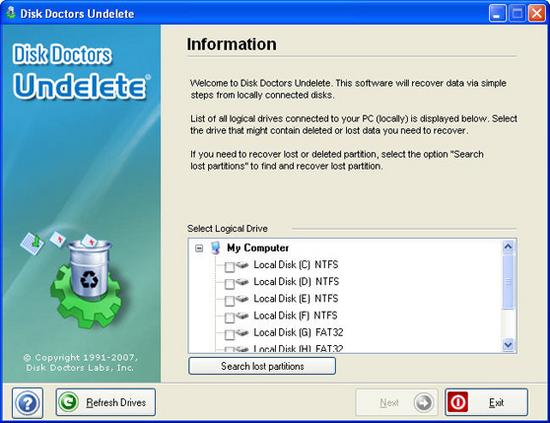Check the Local Disk (F) NTFS checkbox
Image resolution: width=550 pixels, height=423 pixels.
tap(229, 318)
